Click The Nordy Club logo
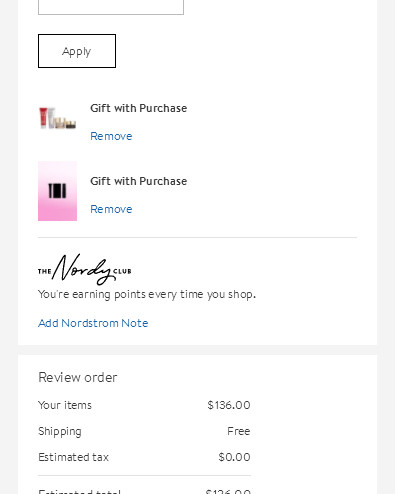The image size is (395, 494). click(85, 269)
